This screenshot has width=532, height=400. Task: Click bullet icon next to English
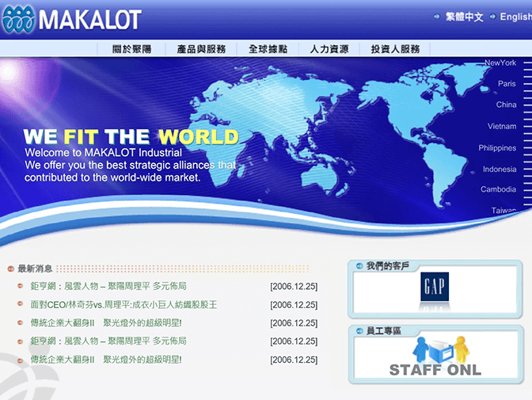pos(492,17)
